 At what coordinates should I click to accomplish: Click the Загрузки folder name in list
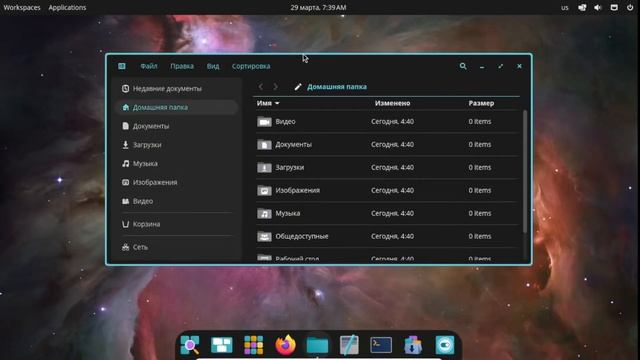point(289,167)
